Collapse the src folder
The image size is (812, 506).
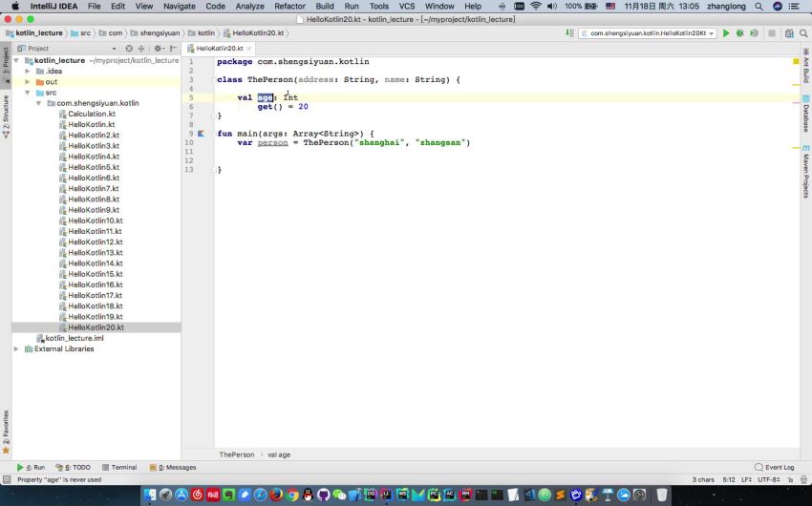[28, 93]
